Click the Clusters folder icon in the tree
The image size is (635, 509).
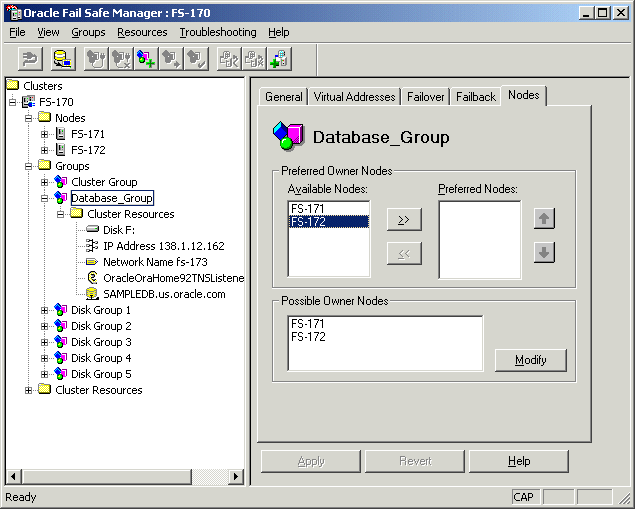pyautogui.click(x=13, y=85)
